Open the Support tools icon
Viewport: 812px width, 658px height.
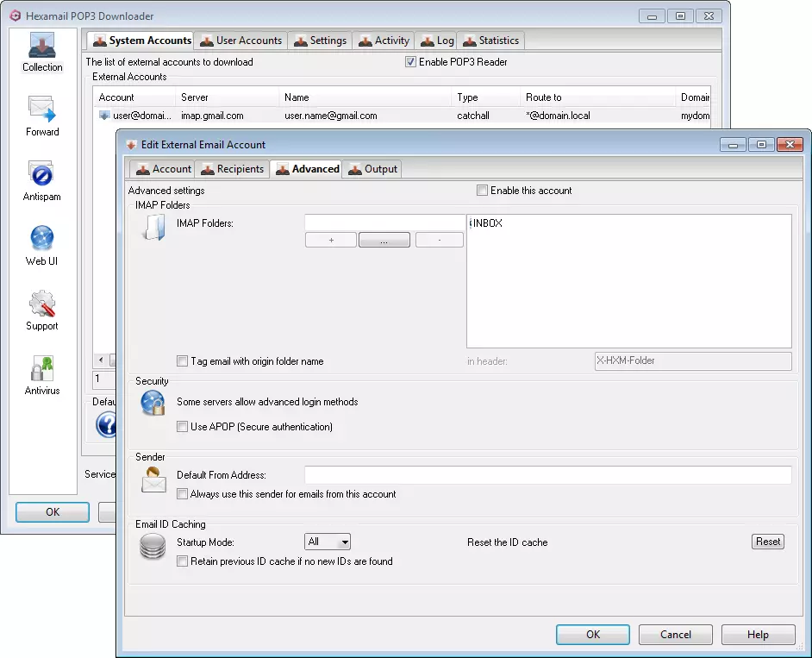click(42, 304)
